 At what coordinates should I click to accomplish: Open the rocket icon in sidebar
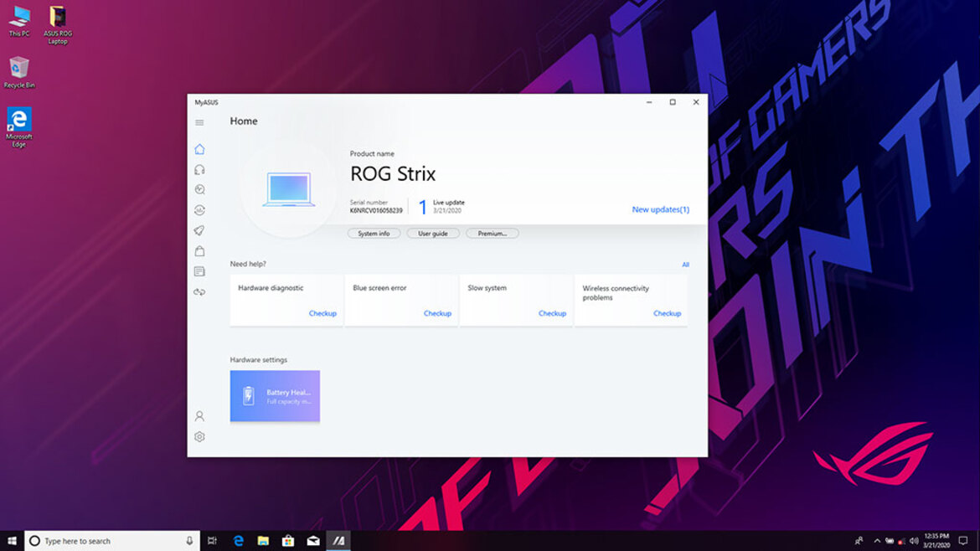199,230
